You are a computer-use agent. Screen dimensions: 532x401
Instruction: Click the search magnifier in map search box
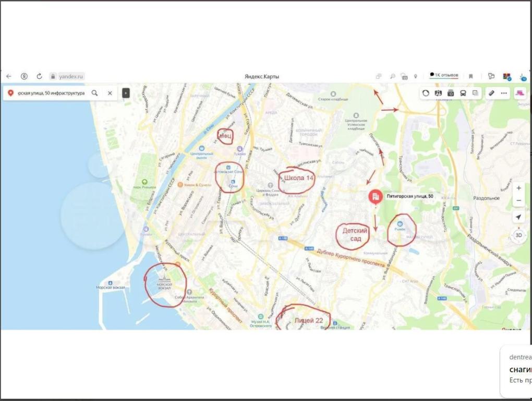[x=95, y=93]
